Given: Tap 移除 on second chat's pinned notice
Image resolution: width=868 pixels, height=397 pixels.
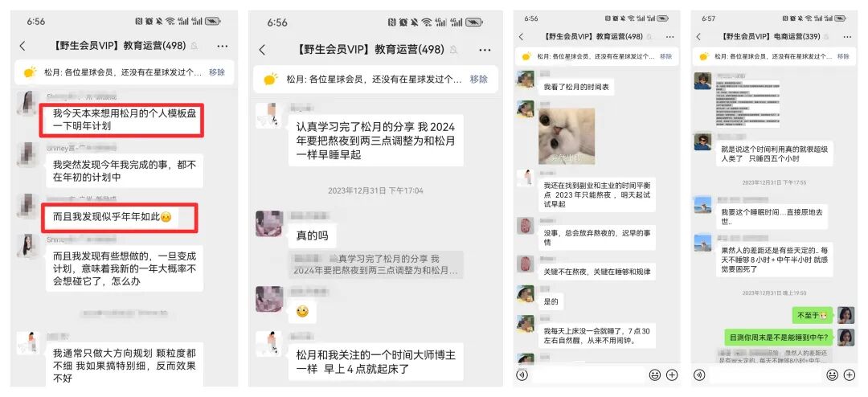Looking at the screenshot, I should click(479, 80).
